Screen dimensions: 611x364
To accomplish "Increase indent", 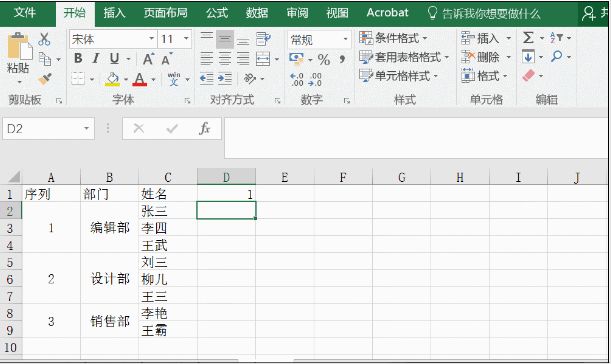I will pyautogui.click(x=225, y=79).
